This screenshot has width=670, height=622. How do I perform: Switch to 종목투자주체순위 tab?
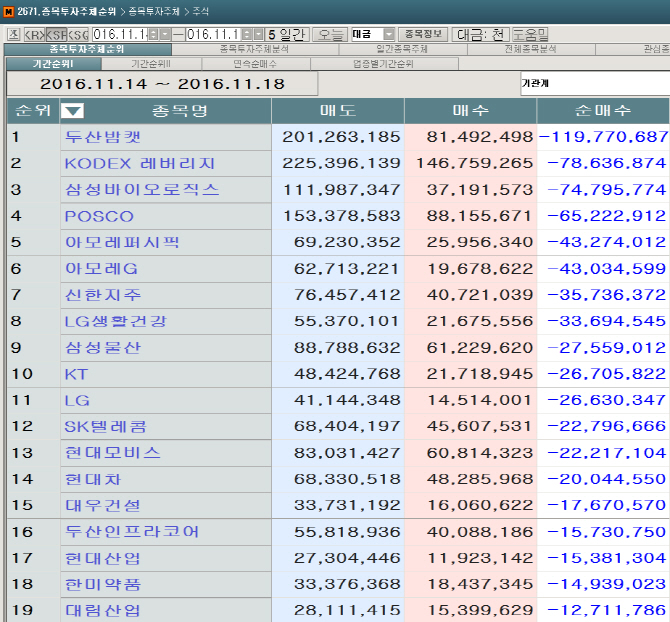pos(88,49)
